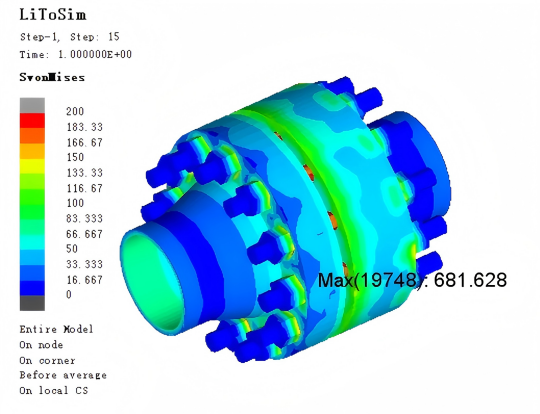
Task: Select the "Step-1, Step: 15" label
Action: (x=70, y=37)
